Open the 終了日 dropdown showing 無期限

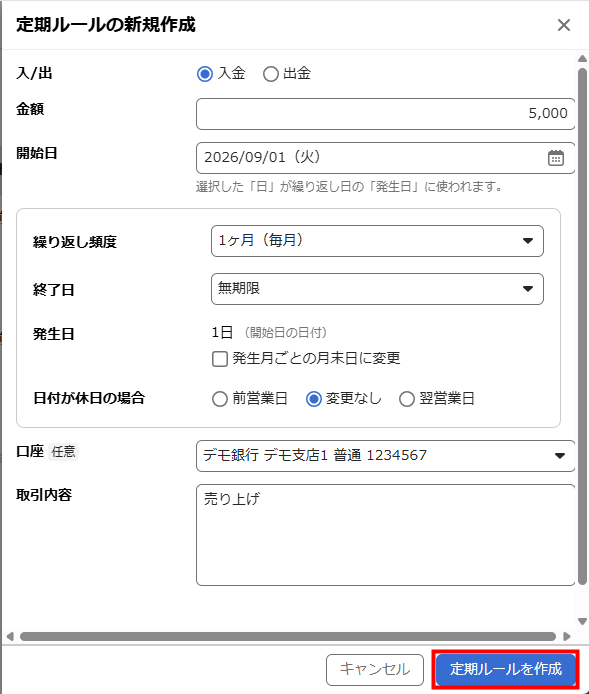tap(377, 289)
